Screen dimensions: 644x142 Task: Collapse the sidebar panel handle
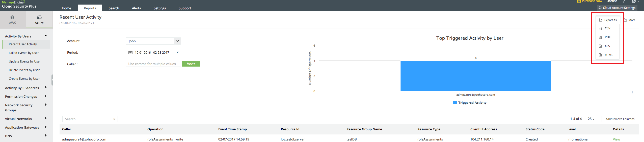click(x=52, y=80)
